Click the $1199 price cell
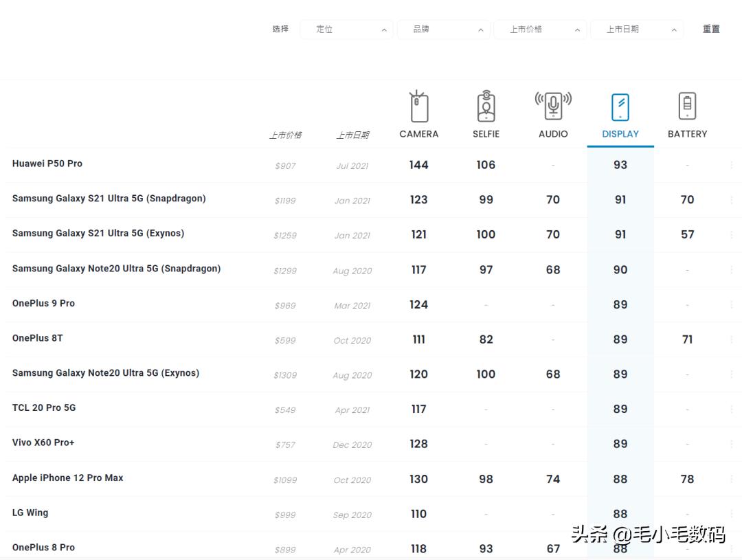 [x=285, y=201]
